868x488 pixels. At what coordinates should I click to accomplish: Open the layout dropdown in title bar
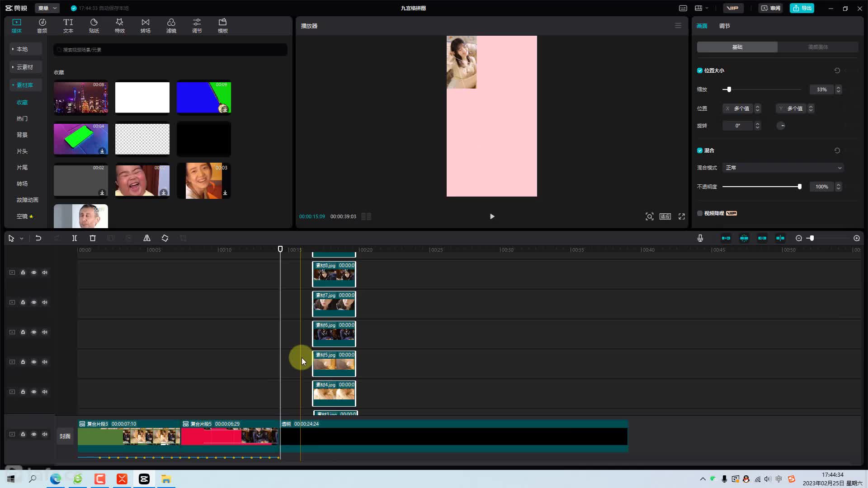point(701,8)
